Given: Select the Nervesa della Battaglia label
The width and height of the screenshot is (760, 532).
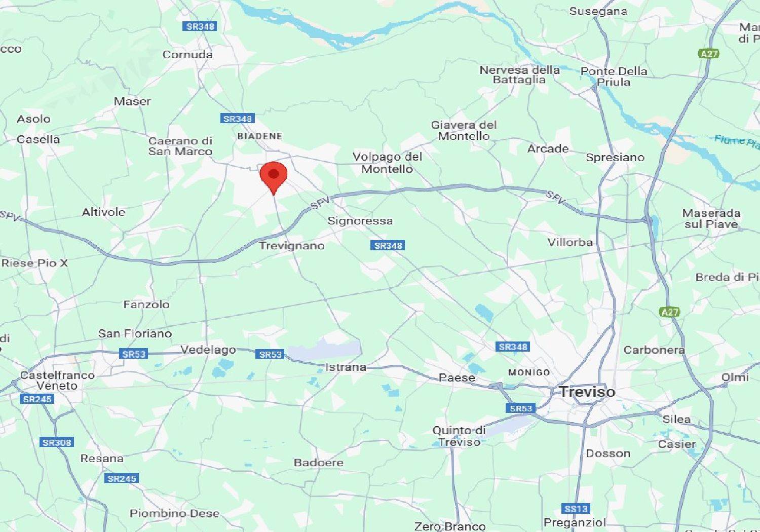Looking at the screenshot, I should (x=519, y=74).
